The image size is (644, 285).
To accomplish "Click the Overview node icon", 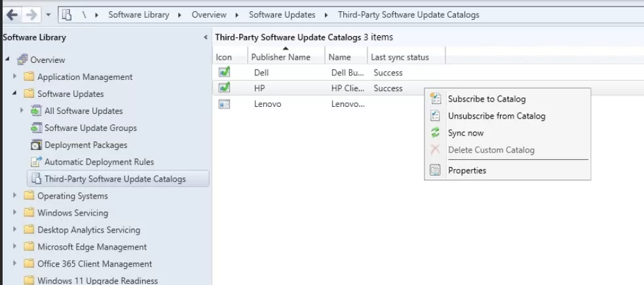I will [22, 60].
